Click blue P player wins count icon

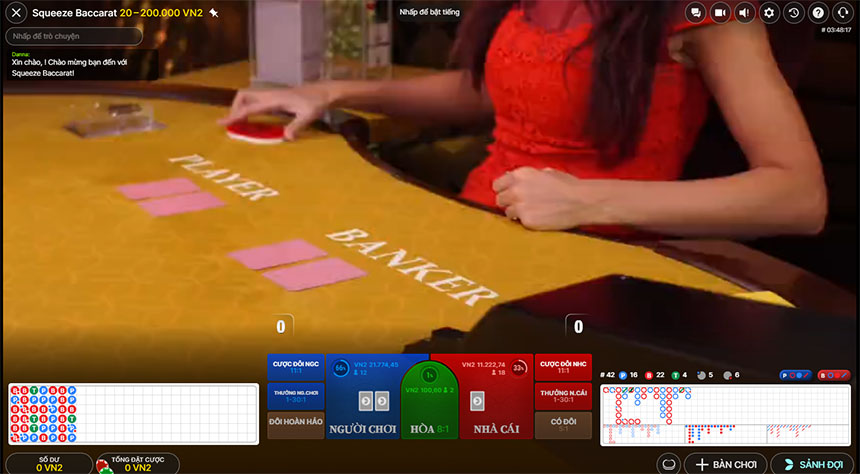(x=623, y=376)
